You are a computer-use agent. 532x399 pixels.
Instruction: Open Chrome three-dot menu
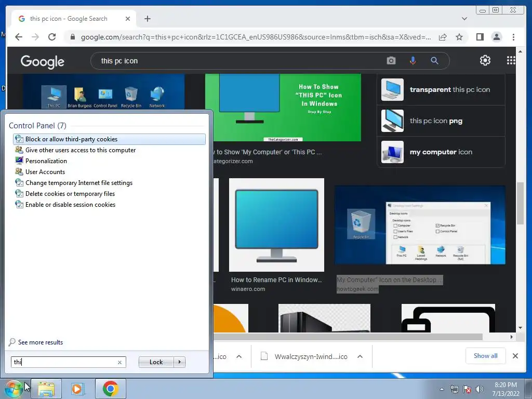513,37
